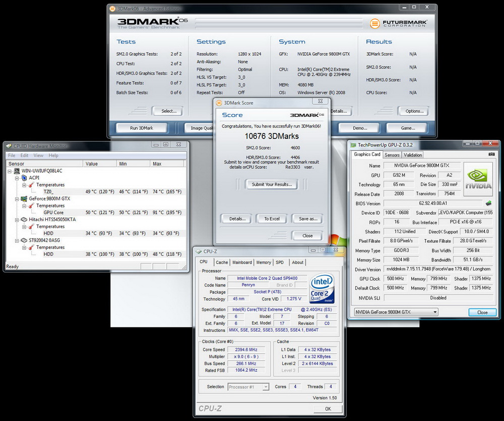Image resolution: width=504 pixels, height=421 pixels.
Task: Click the BIOS Version field 62.92.49.00.A1
Action: (433, 203)
